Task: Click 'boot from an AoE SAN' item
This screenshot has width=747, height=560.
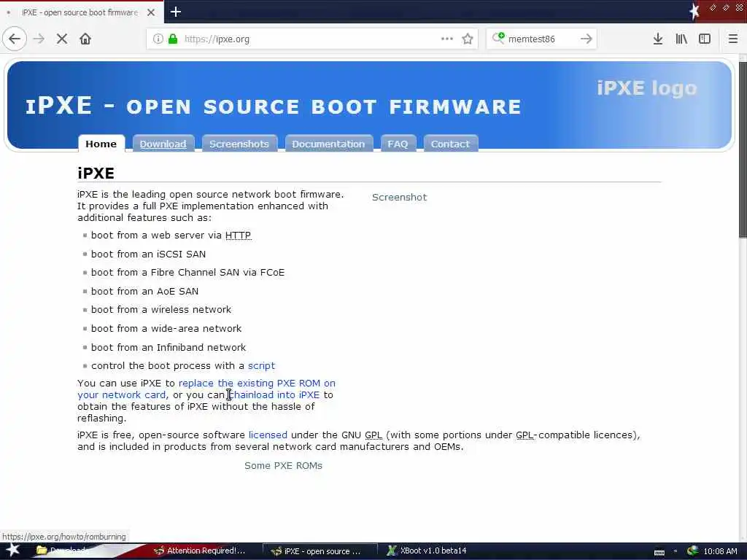Action: click(x=145, y=292)
